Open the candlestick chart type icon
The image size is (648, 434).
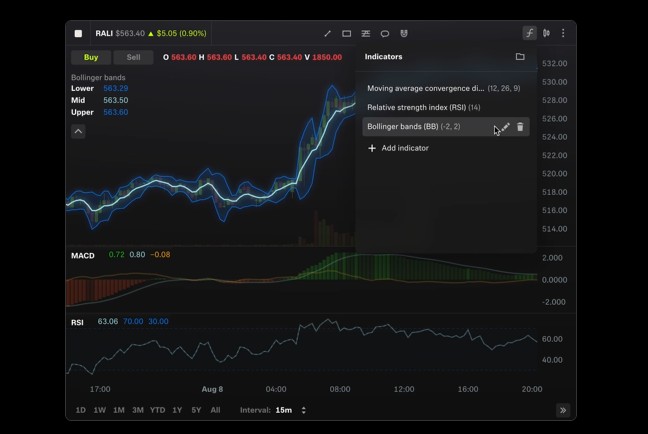coord(546,33)
